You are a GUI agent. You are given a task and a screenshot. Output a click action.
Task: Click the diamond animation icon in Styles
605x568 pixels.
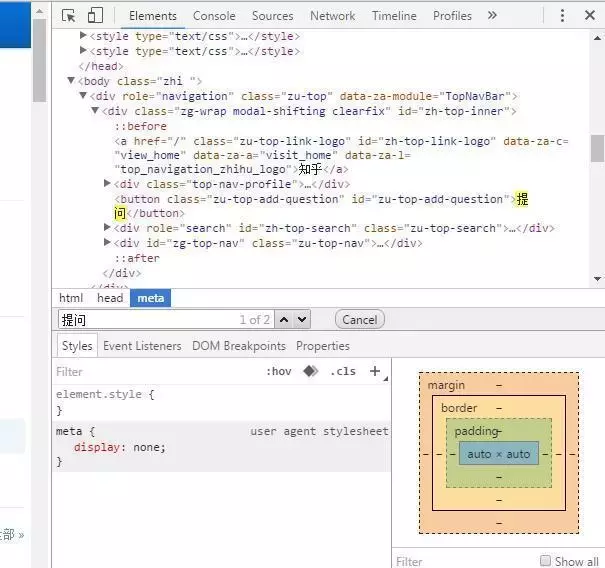point(311,371)
